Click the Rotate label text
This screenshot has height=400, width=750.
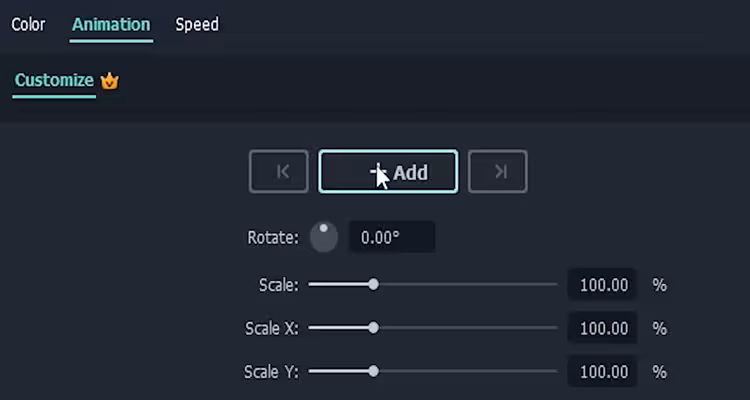pyautogui.click(x=272, y=238)
